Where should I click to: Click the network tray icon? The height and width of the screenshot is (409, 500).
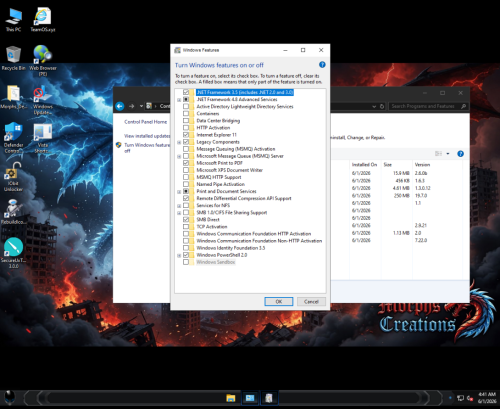click(x=460, y=398)
